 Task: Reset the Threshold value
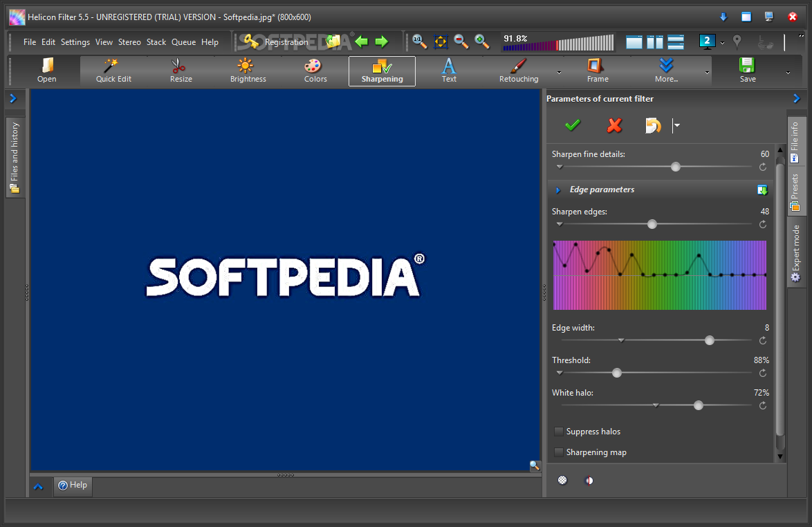[x=763, y=373]
